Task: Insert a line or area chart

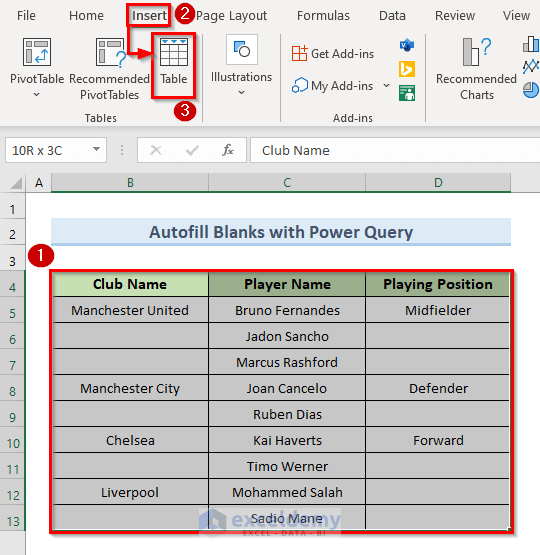Action: [x=531, y=67]
